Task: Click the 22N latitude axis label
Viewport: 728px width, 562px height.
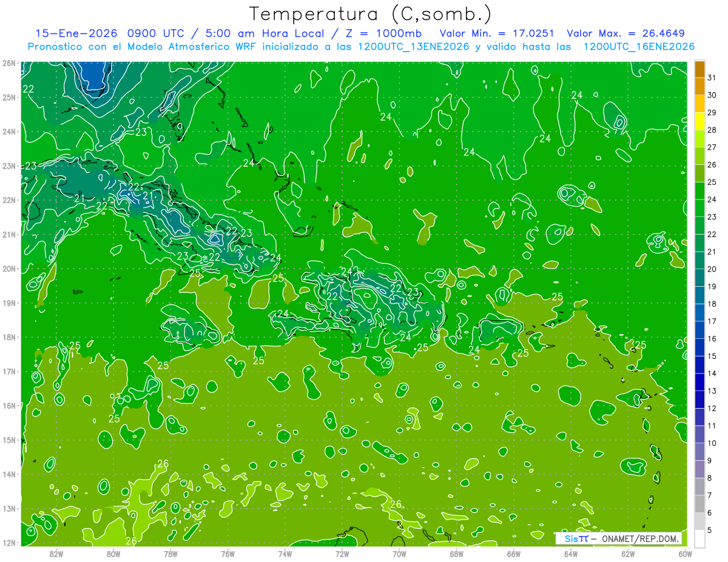Action: coord(9,200)
